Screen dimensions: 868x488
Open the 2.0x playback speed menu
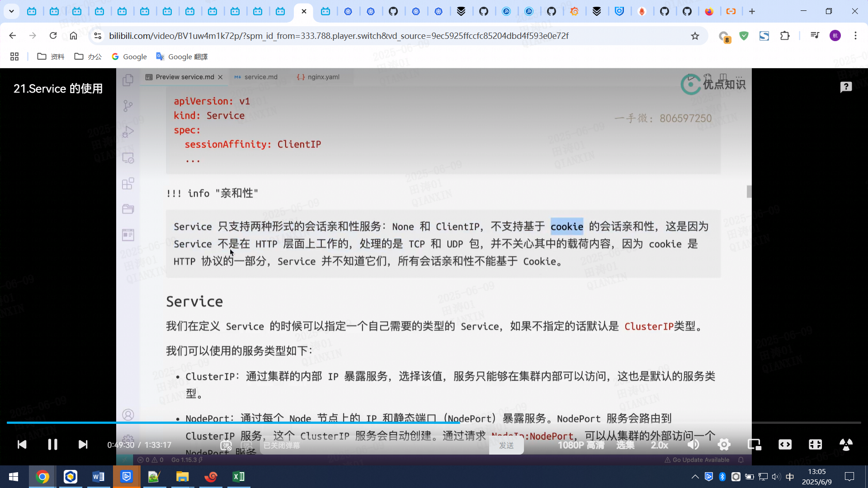659,445
